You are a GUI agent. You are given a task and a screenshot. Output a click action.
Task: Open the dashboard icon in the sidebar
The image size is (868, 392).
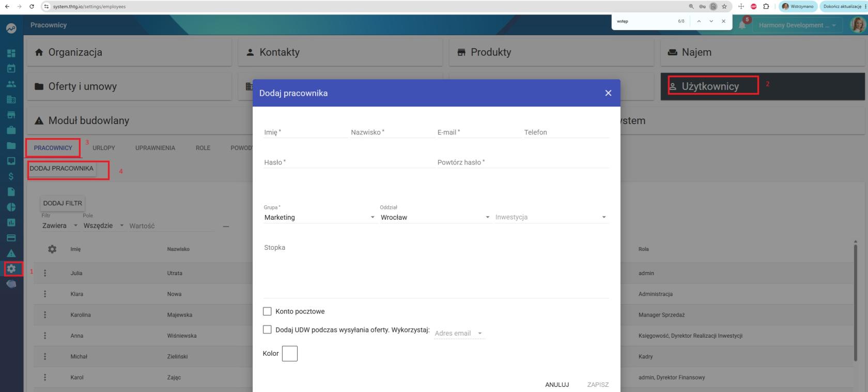coord(11,53)
